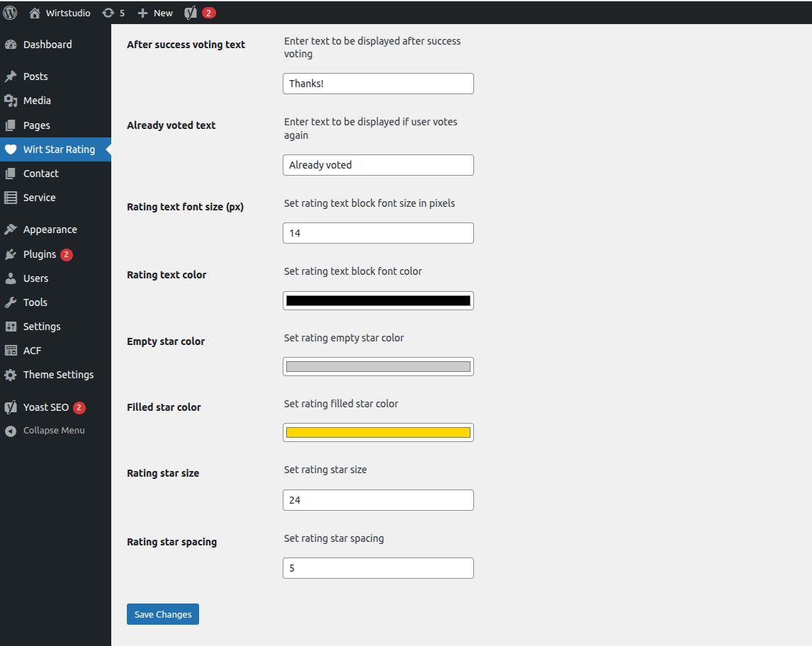
Task: Open the New content menu
Action: tap(154, 12)
